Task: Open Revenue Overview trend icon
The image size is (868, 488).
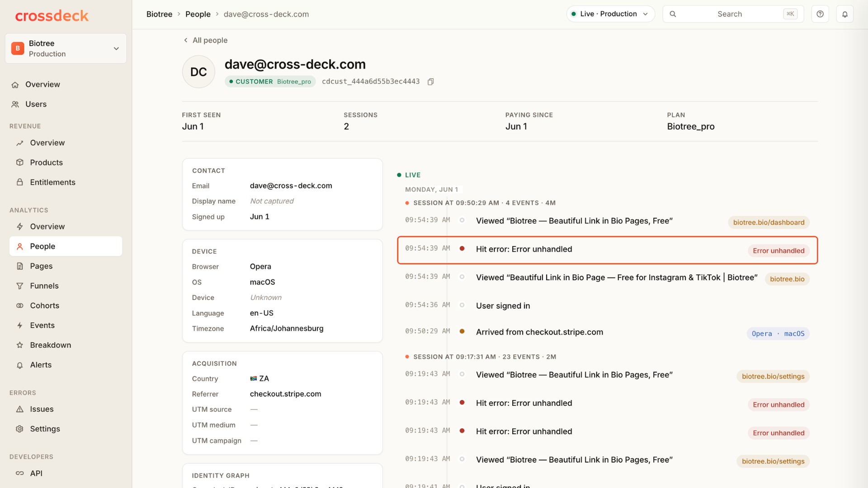Action: [20, 143]
